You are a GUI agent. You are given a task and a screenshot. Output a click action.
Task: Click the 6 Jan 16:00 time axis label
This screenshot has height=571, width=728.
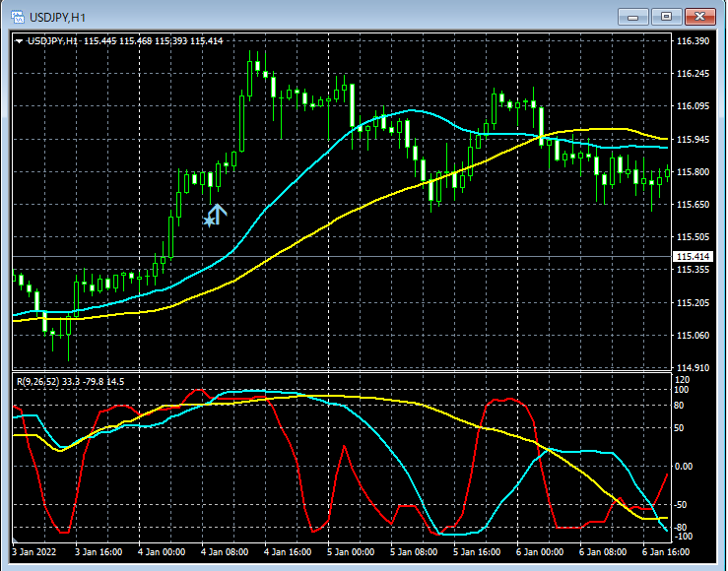(x=665, y=552)
